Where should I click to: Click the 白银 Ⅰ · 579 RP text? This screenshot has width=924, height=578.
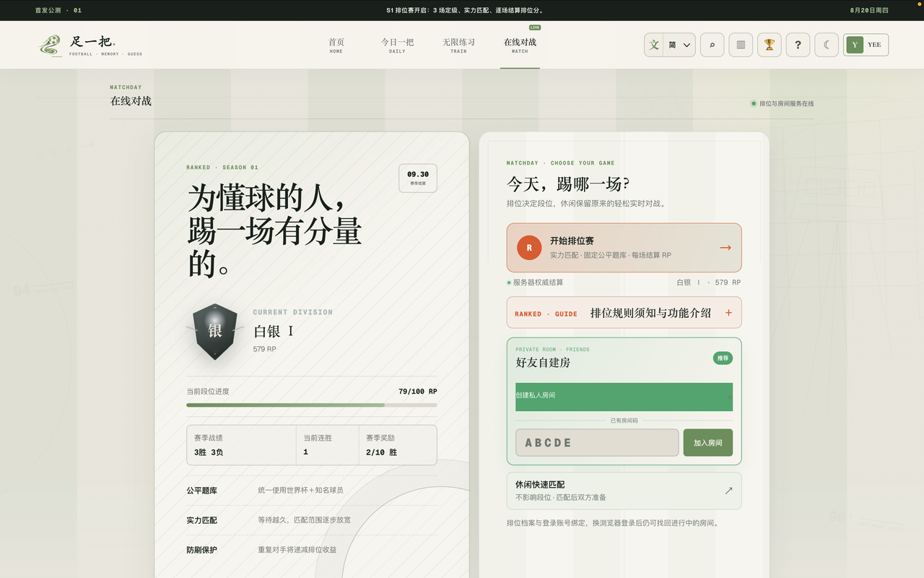coord(708,282)
